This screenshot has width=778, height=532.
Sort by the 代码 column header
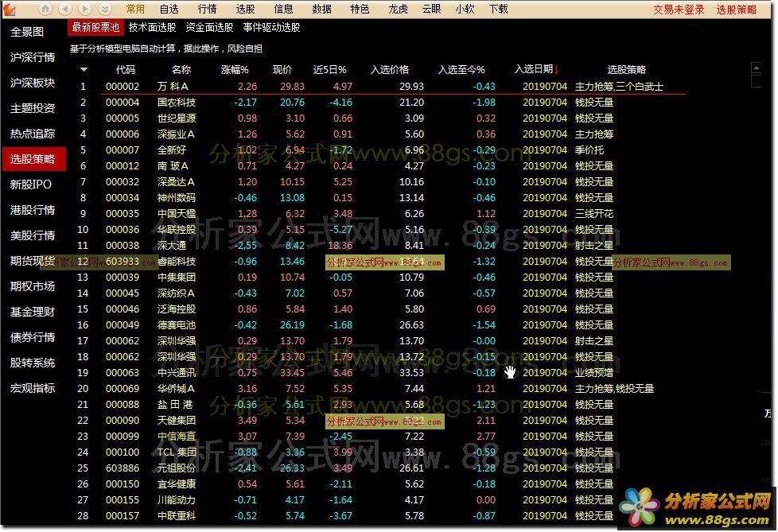pos(125,70)
